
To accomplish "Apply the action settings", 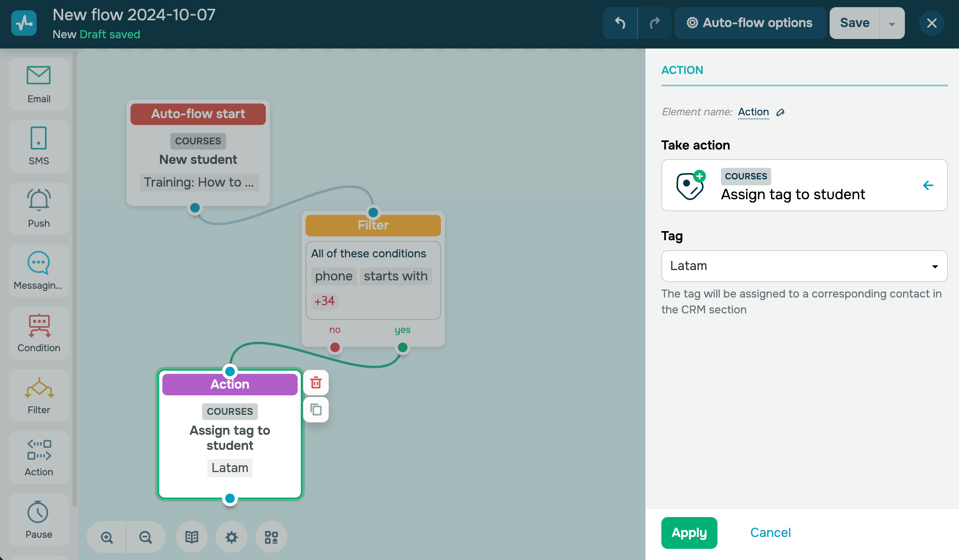I will (689, 533).
